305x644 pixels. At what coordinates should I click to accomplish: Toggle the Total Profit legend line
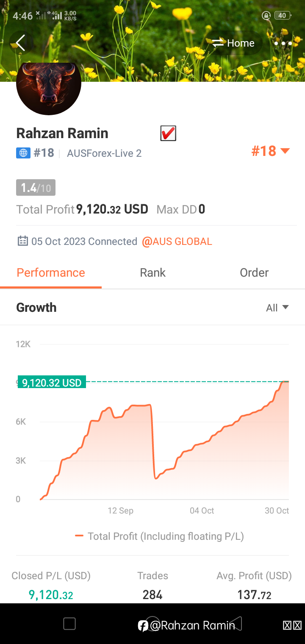point(159,536)
